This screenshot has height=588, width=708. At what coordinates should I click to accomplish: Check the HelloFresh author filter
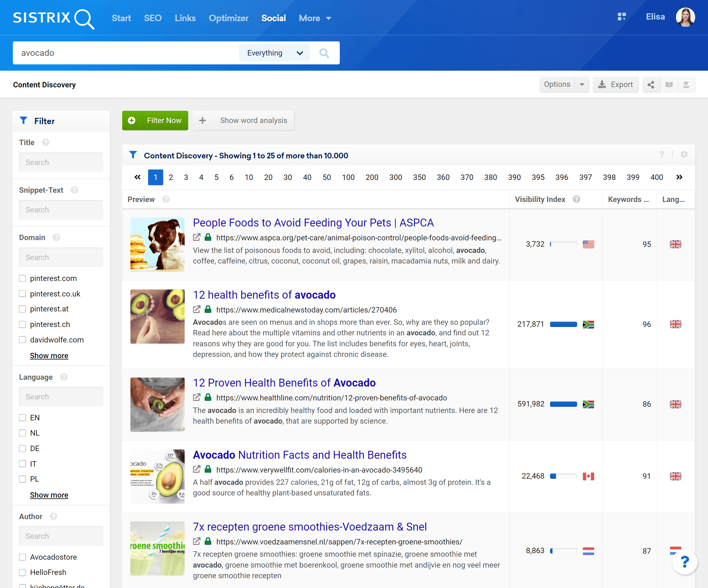tap(23, 572)
